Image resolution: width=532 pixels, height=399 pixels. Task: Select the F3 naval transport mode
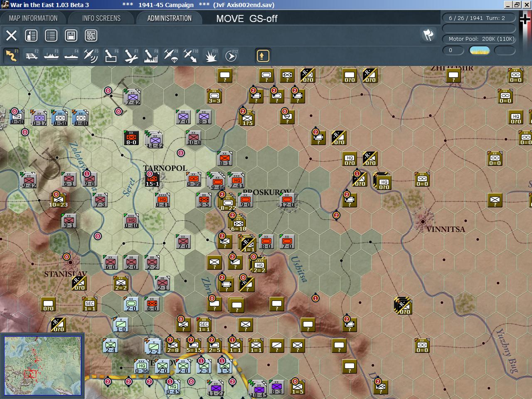[x=51, y=56]
